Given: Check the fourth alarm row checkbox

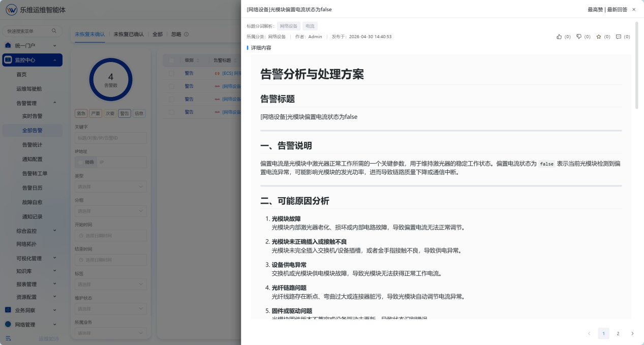Looking at the screenshot, I should coord(171,112).
